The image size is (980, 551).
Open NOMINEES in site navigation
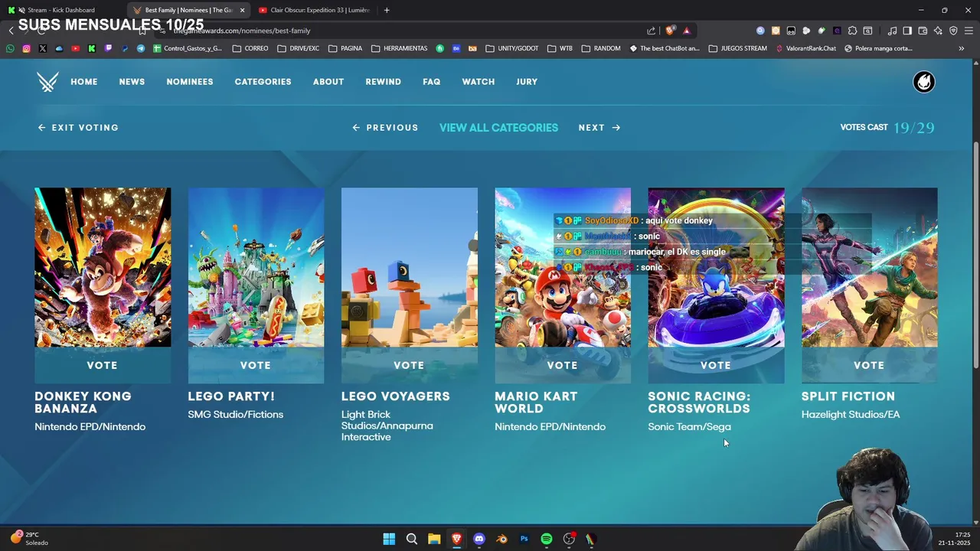(190, 82)
